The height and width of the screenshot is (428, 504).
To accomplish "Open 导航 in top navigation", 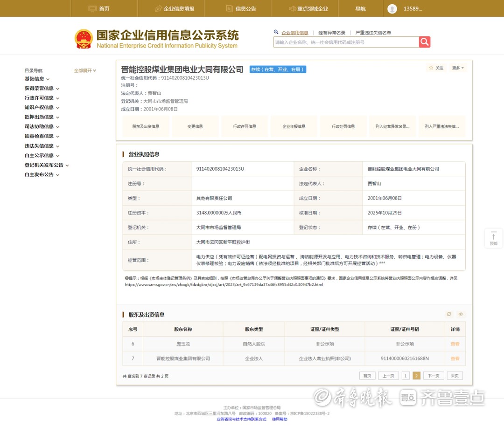I will [x=360, y=9].
